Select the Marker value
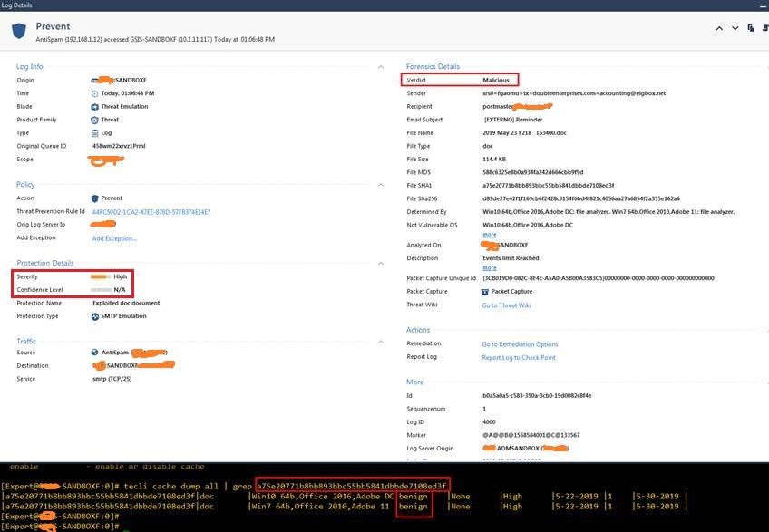Image resolution: width=769 pixels, height=532 pixels. point(531,435)
